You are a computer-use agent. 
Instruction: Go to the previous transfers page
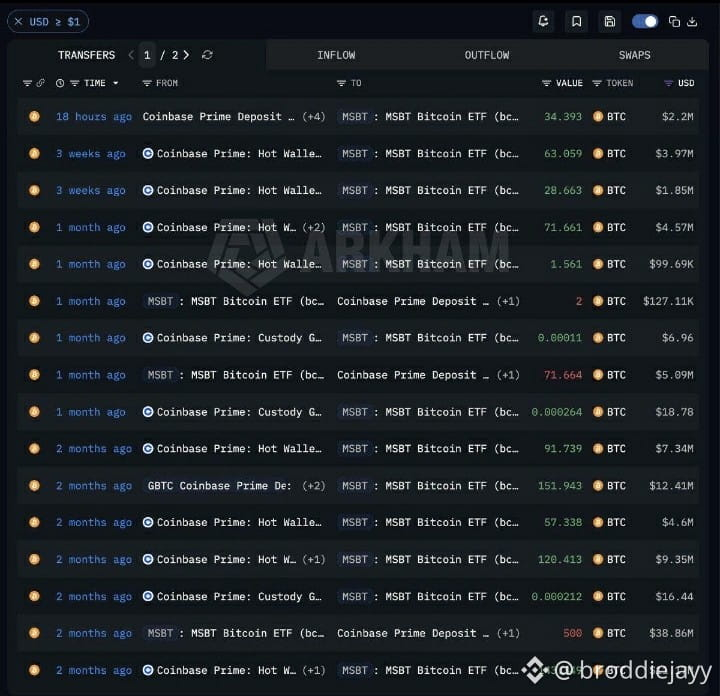131,55
